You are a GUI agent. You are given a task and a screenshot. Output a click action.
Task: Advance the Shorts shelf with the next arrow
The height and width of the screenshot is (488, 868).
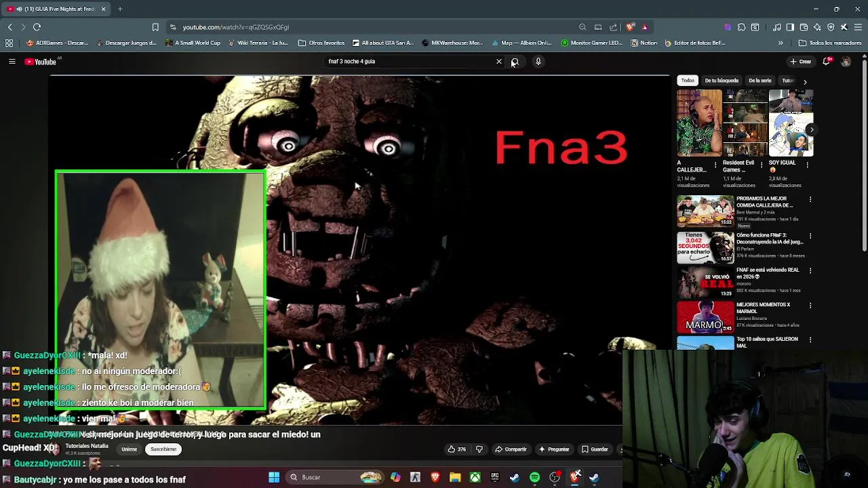[x=812, y=129]
